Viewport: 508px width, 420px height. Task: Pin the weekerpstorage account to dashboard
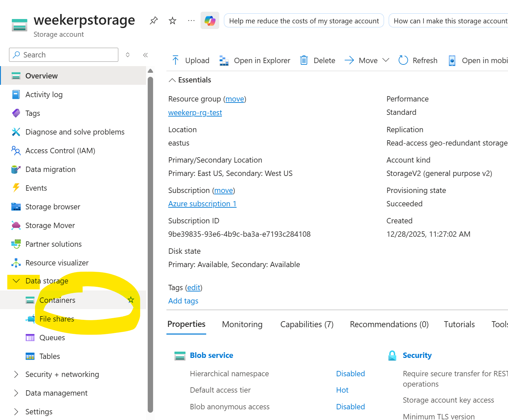tap(153, 21)
